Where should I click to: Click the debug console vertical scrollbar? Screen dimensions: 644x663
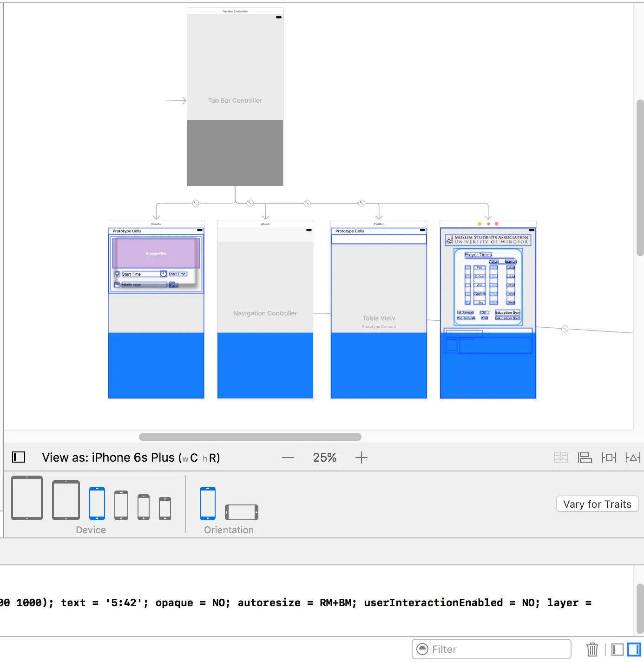(640, 609)
